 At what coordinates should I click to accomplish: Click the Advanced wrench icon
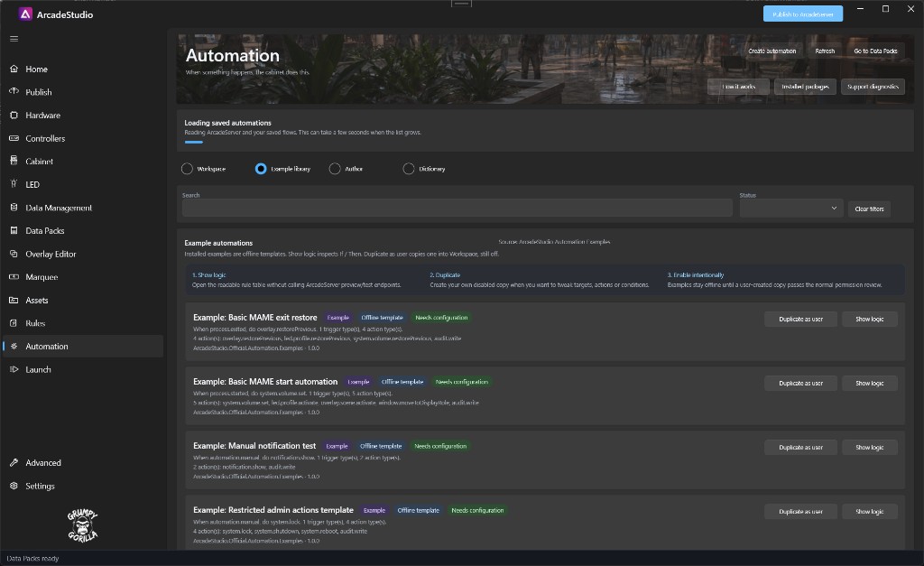pyautogui.click(x=14, y=463)
